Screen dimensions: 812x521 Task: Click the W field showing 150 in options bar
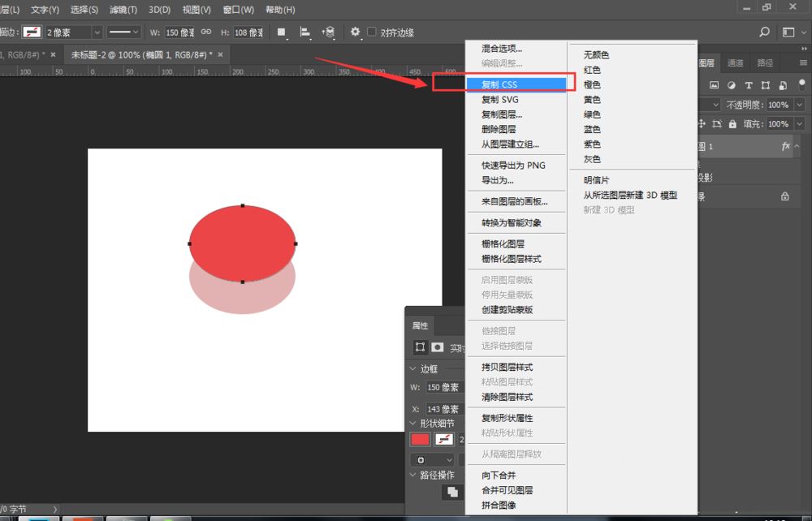pyautogui.click(x=179, y=32)
